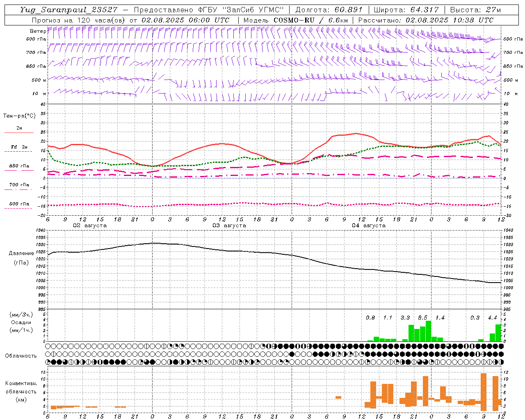The width and height of the screenshot is (525, 420).
Task: Click the 1.4 precipitation total
Action: tap(440, 318)
